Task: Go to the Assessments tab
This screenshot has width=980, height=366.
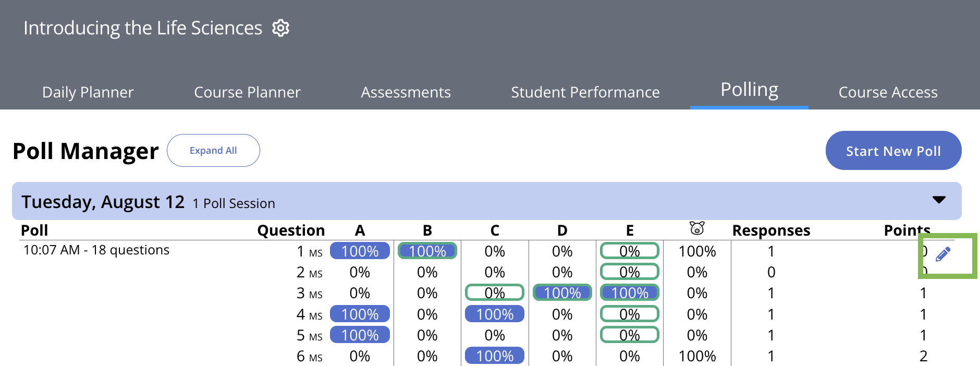Action: (x=406, y=92)
